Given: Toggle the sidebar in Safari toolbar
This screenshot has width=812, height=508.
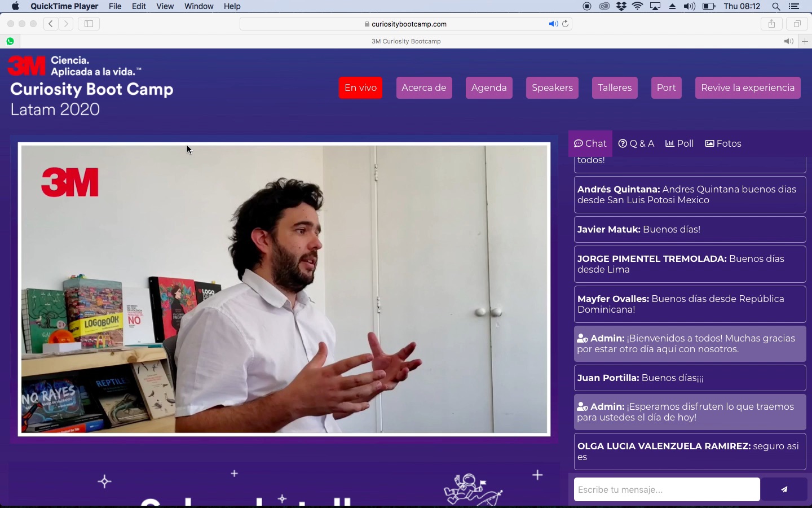Looking at the screenshot, I should click(x=89, y=24).
